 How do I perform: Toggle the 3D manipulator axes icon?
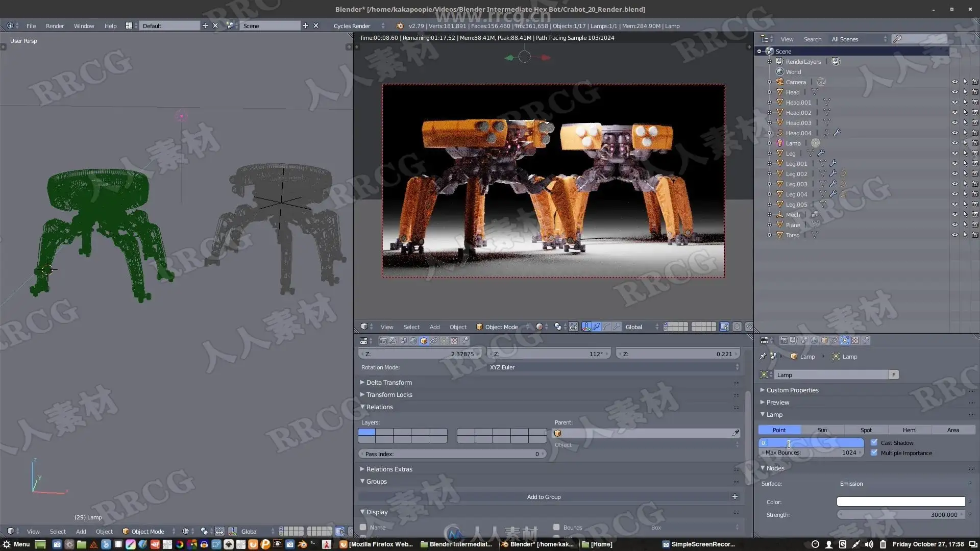pos(586,327)
